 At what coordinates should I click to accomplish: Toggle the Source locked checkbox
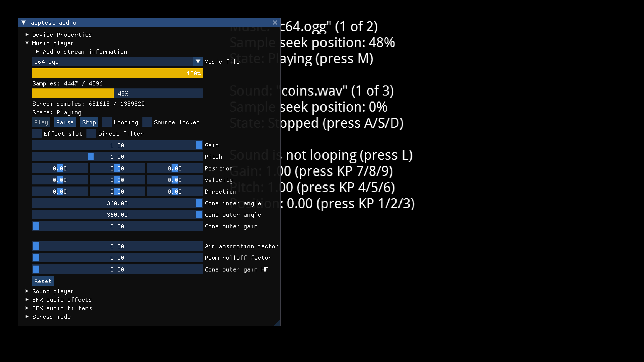147,122
